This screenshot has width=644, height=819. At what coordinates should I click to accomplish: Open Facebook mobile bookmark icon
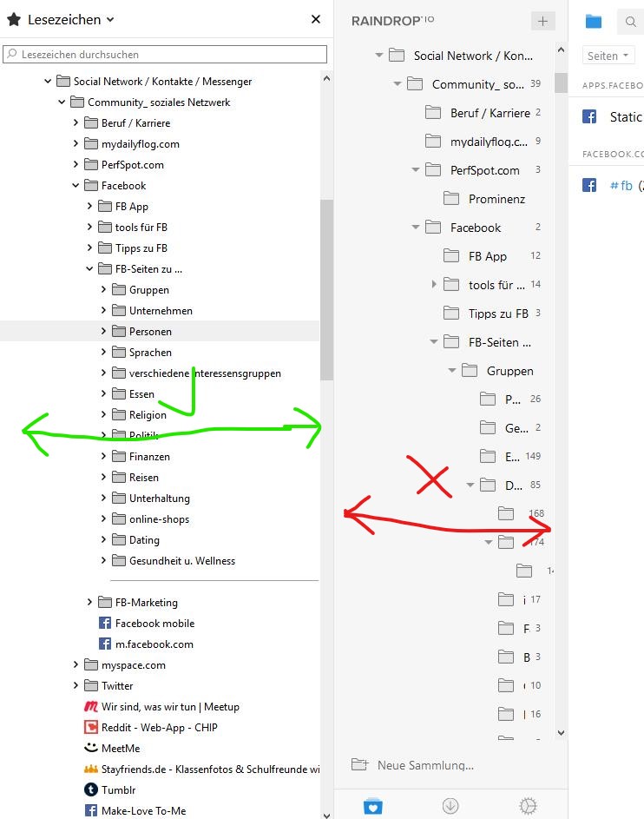[x=105, y=623]
